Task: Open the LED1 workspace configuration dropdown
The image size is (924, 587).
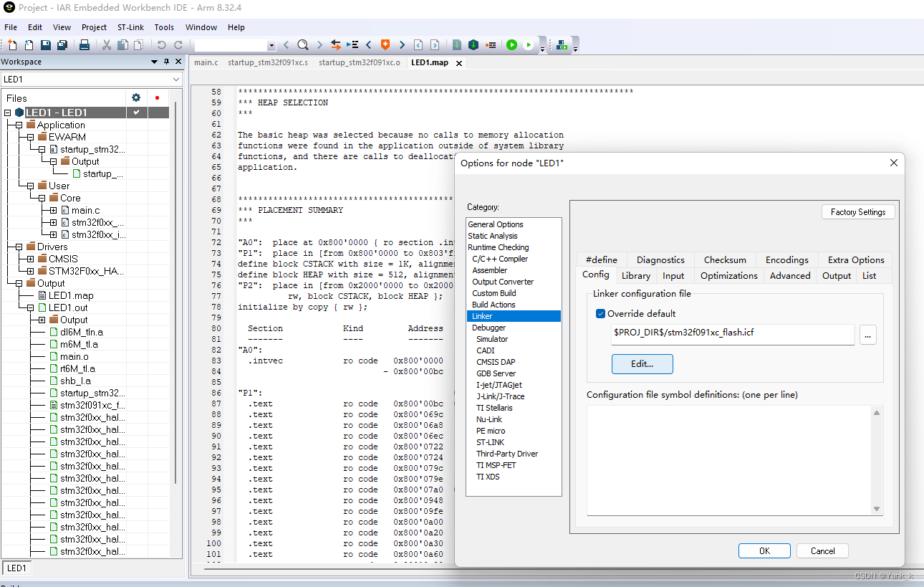Action: click(x=176, y=79)
